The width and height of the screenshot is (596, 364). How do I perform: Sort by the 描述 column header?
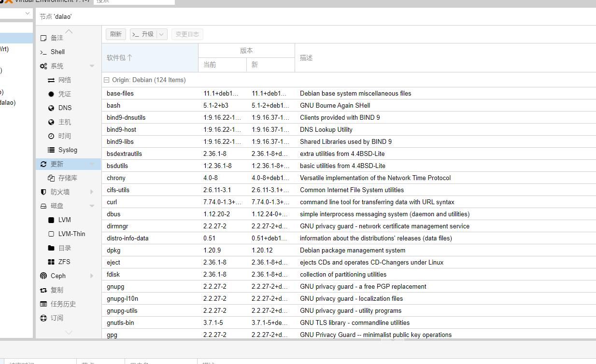point(445,57)
